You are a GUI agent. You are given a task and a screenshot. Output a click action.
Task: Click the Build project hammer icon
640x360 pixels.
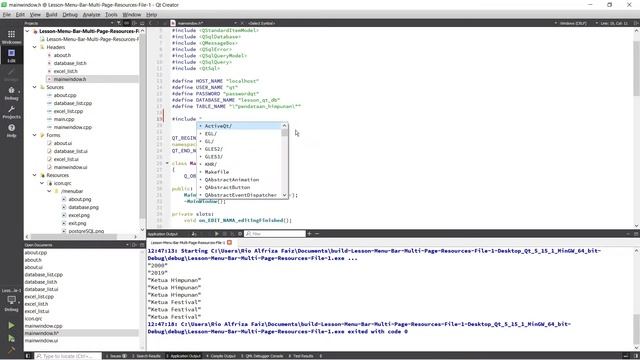pyautogui.click(x=11, y=350)
